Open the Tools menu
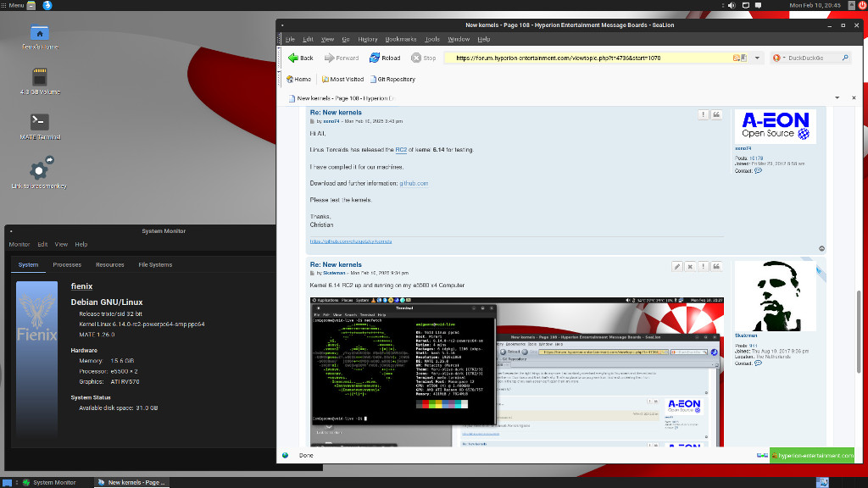Viewport: 868px width, 488px height. tap(431, 39)
